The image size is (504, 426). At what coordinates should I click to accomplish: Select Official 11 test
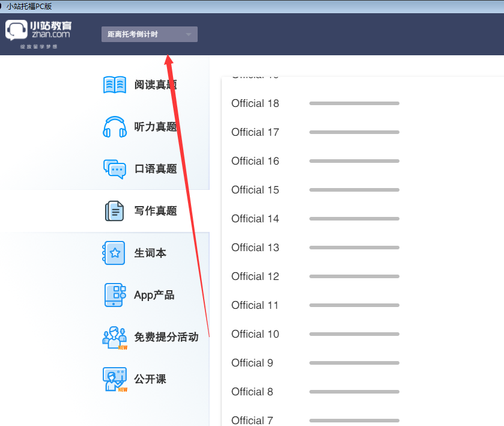255,305
